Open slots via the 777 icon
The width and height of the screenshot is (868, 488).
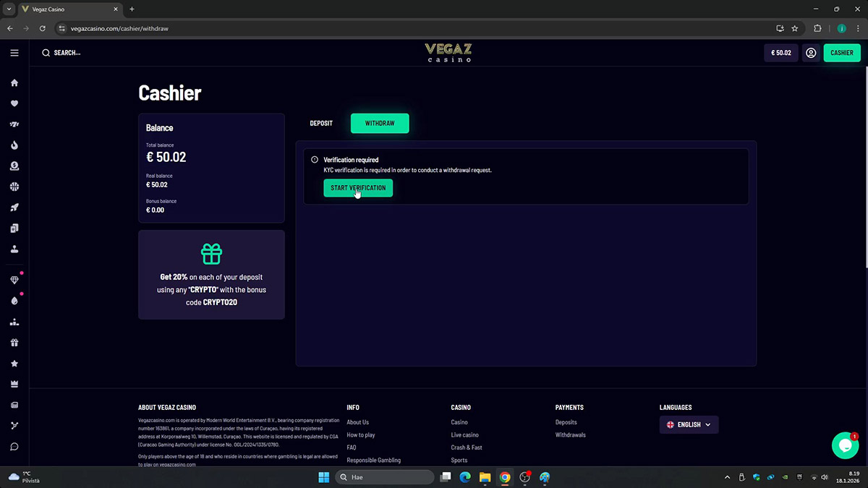pyautogui.click(x=14, y=124)
